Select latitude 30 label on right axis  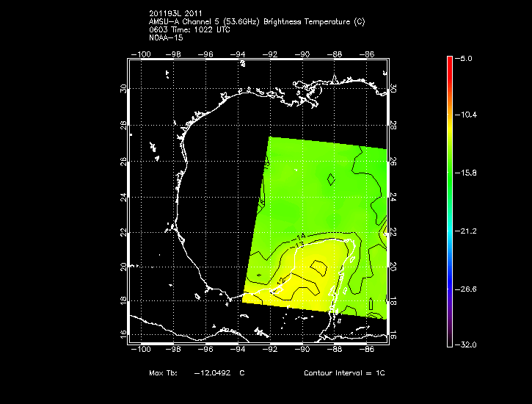point(393,89)
